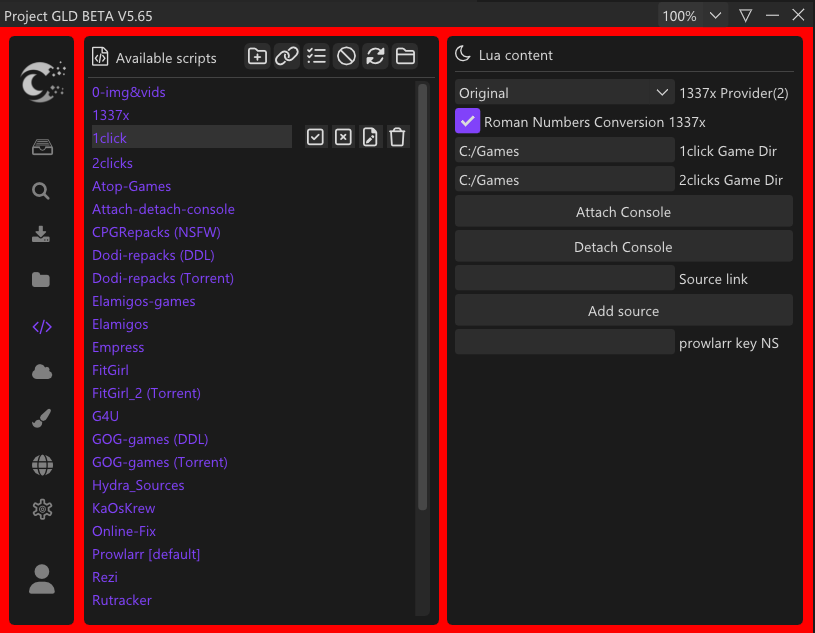Select the 0-img&vids script
The image size is (815, 633).
(x=129, y=92)
